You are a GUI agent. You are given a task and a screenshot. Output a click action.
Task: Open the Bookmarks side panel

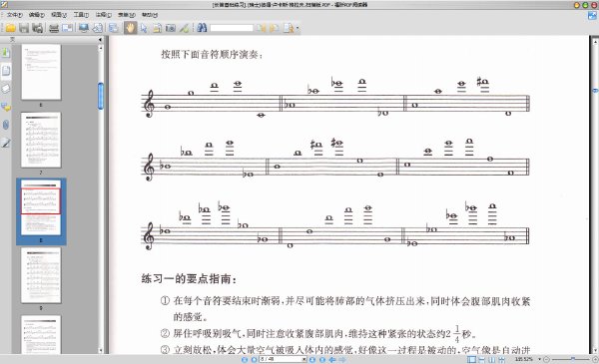pos(6,52)
